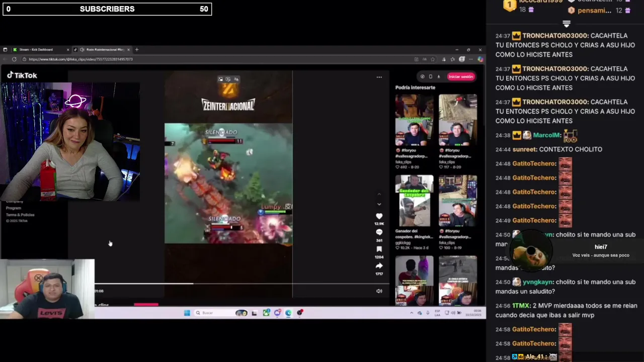Click the browser profile avatar
Screen dimensions: 644x362
[462, 59]
